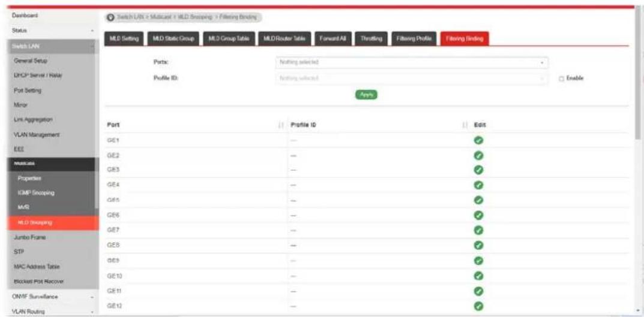Open the Profile ID dropdown
This screenshot has width=644, height=317.
[412, 78]
